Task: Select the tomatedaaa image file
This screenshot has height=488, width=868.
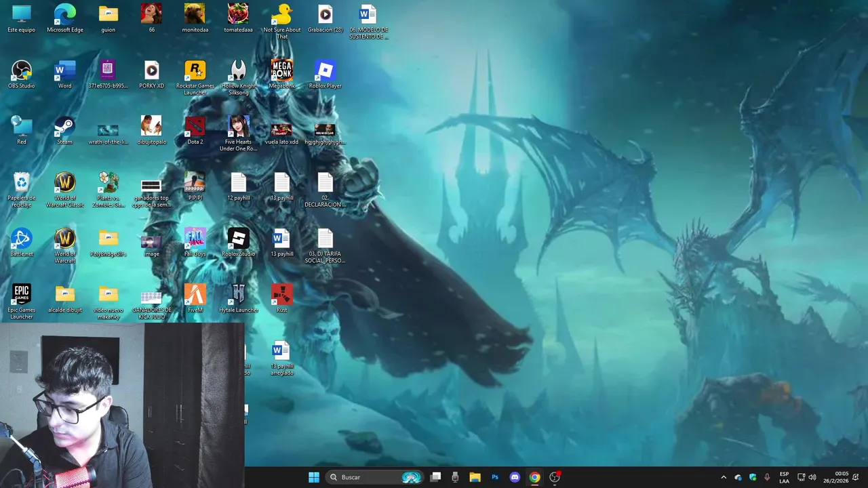Action: [238, 19]
